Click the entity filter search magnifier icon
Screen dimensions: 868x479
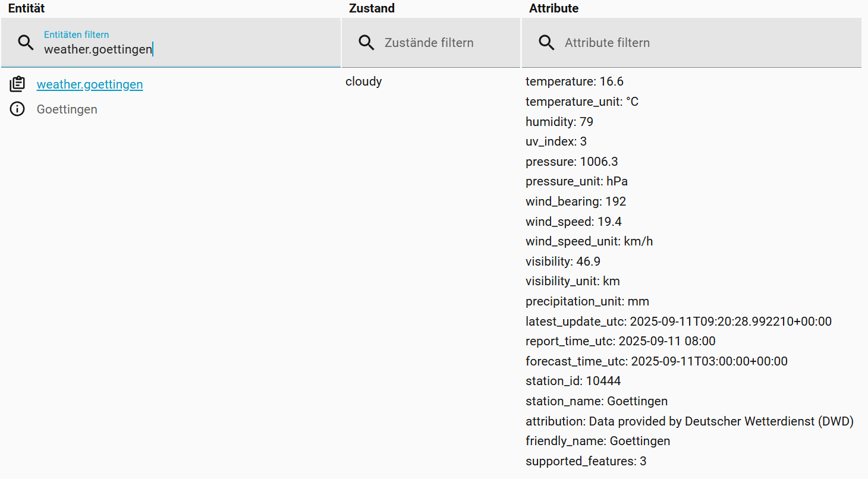(26, 43)
